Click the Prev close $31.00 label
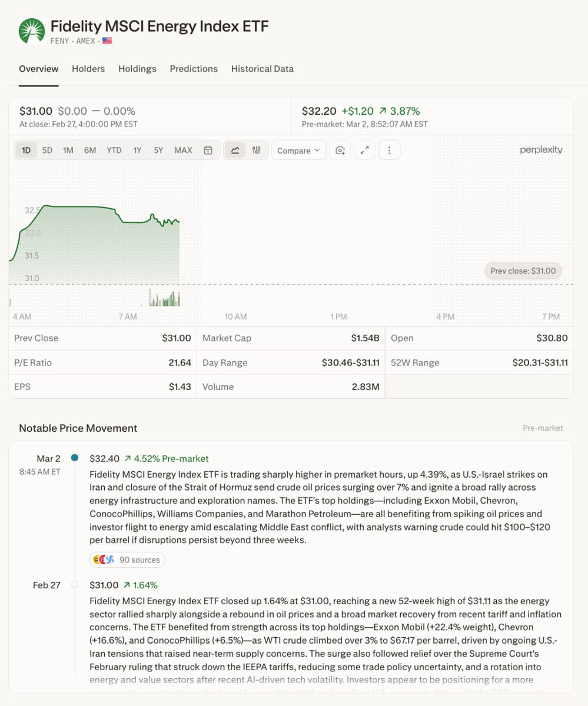 [523, 271]
